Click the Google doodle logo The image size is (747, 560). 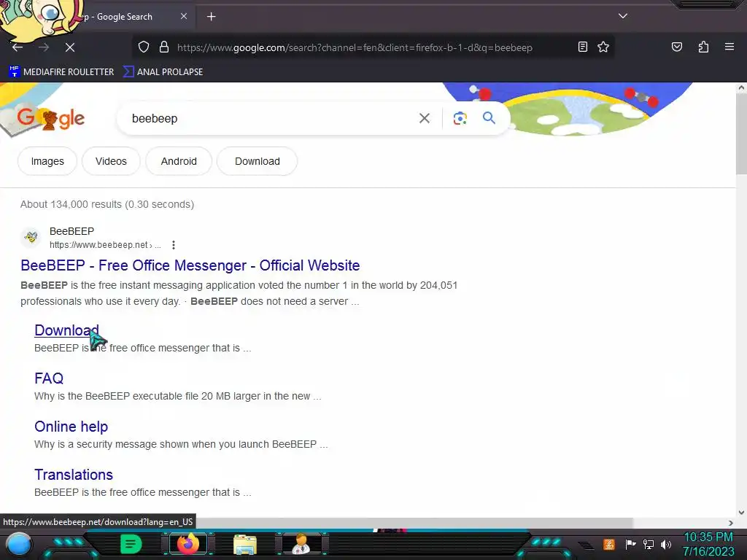coord(50,119)
